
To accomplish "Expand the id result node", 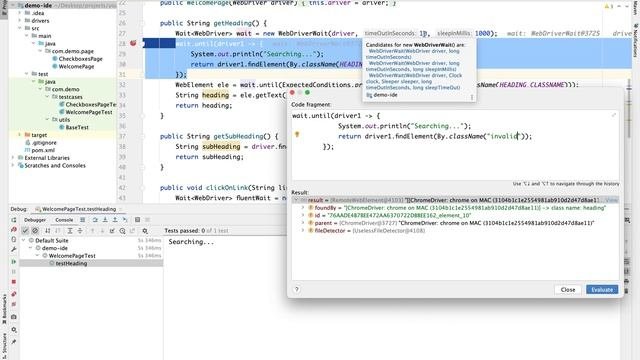I will click(303, 215).
